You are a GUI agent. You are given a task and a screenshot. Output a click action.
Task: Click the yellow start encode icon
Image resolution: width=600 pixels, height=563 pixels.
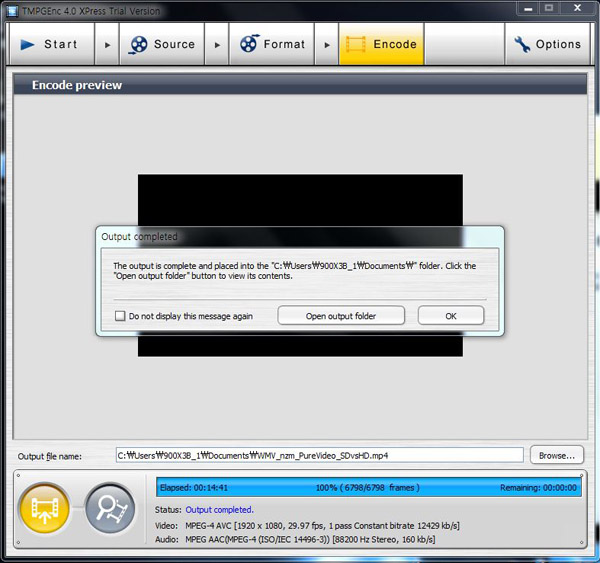pos(45,508)
